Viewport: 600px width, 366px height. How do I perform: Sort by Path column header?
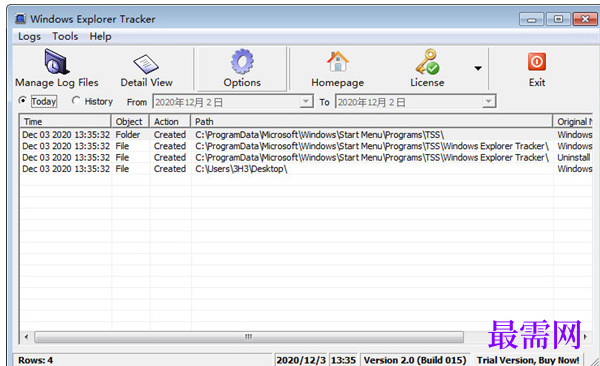coord(372,122)
